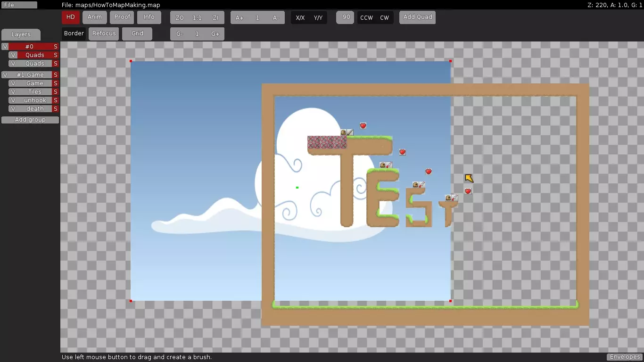The image size is (644, 362).
Task: Toggle the Info button
Action: (149, 17)
